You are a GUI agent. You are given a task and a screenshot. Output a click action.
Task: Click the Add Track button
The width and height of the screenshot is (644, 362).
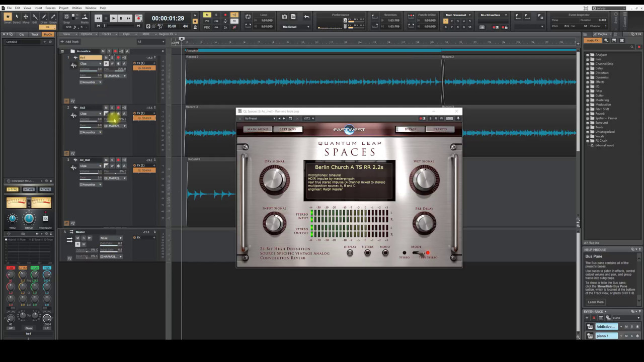[70, 42]
